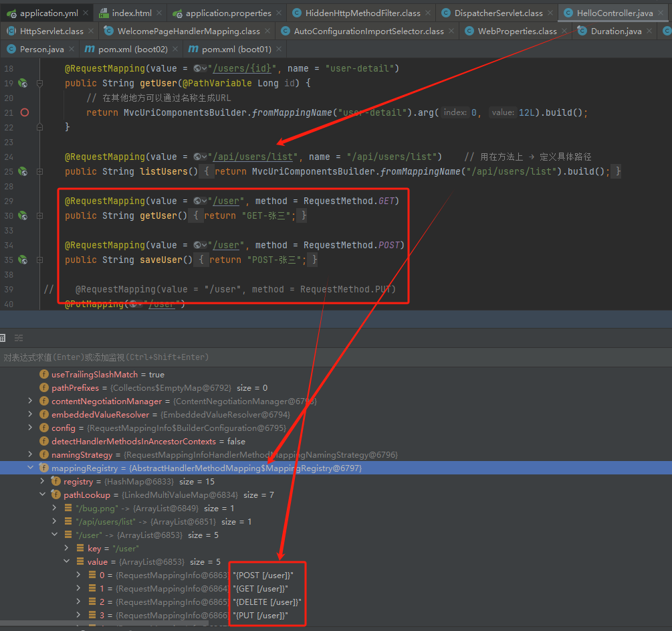Collapse the pathLookup LinkedMultiValueMap node
672x631 pixels.
click(x=42, y=494)
